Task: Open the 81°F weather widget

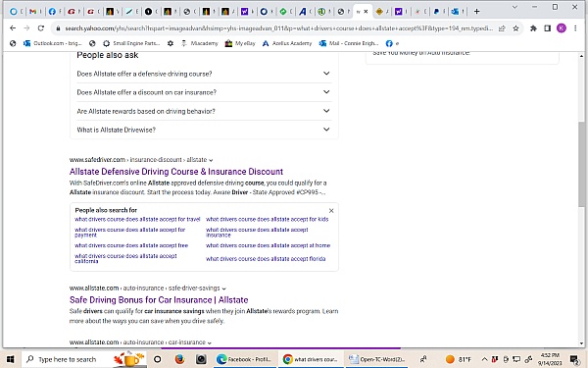Action: 459,359
